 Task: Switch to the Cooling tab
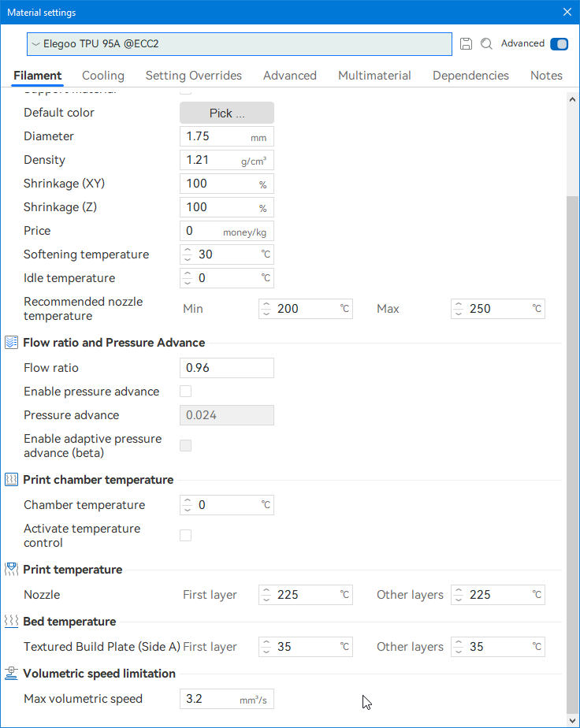[103, 76]
